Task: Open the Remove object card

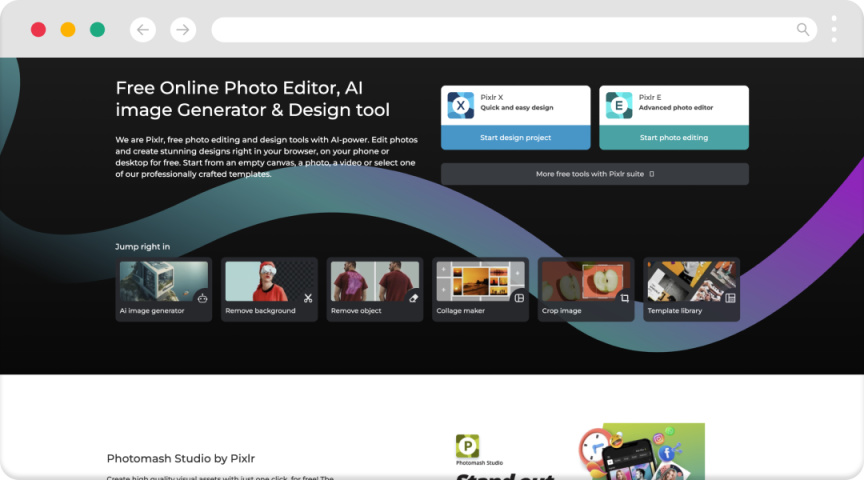Action: pos(375,289)
